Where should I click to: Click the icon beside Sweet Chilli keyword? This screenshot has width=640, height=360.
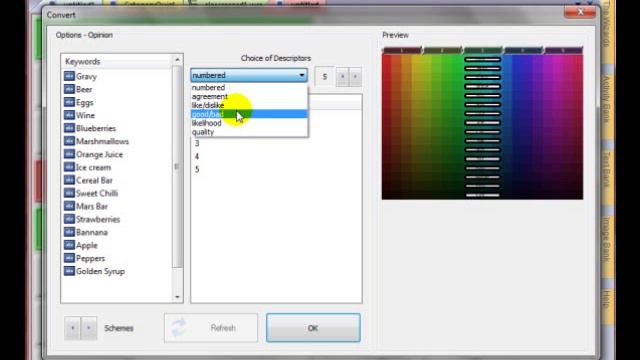69,193
